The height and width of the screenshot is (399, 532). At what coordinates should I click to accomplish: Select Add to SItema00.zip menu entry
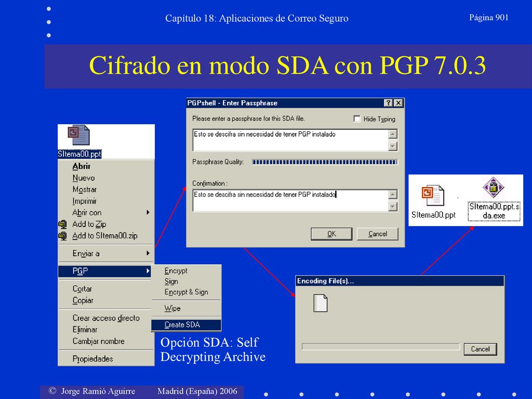tap(106, 235)
